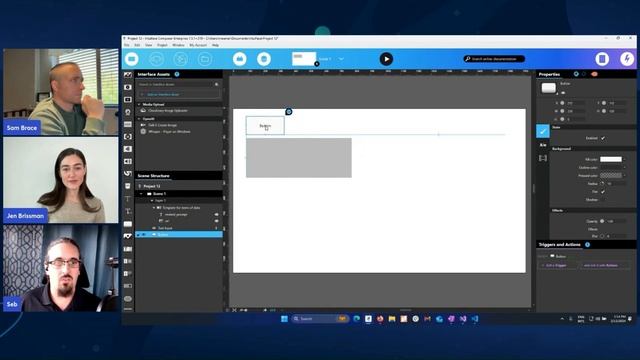Switch to the A/a text properties tab
Viewport: 640px width, 360px height.
543,145
